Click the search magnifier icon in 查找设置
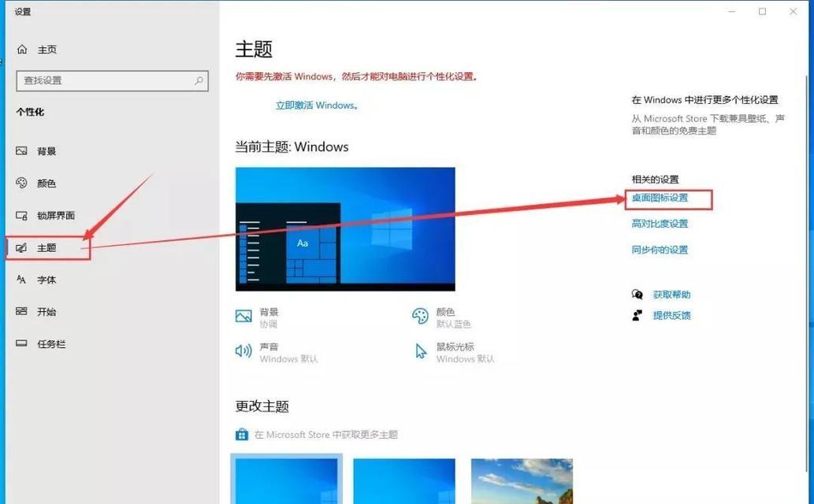 coord(199,80)
